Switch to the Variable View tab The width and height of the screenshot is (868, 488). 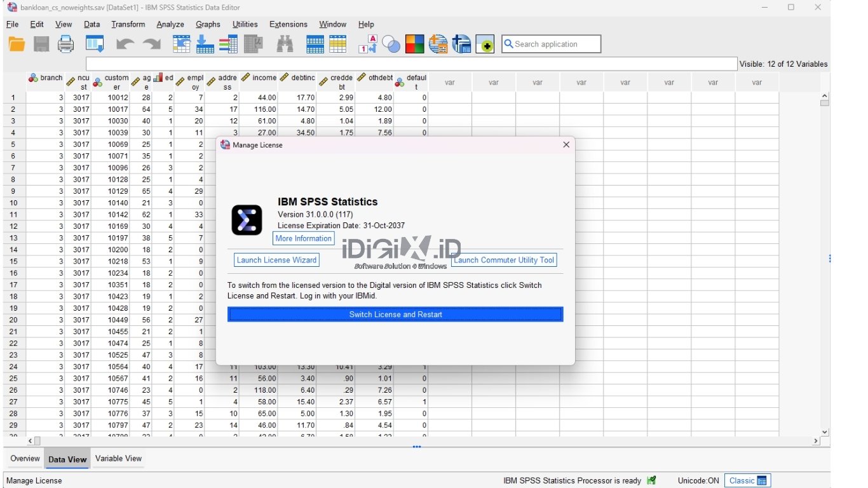click(118, 458)
